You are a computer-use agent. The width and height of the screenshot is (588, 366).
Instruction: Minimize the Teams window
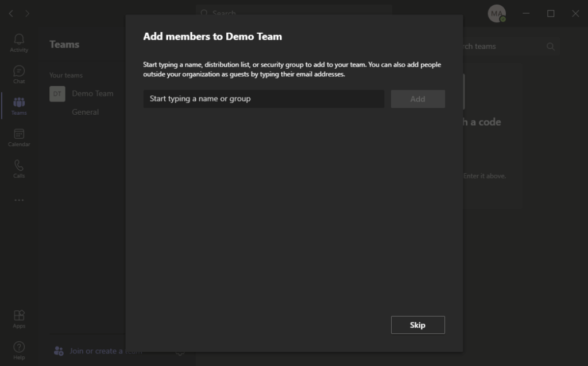(x=526, y=14)
